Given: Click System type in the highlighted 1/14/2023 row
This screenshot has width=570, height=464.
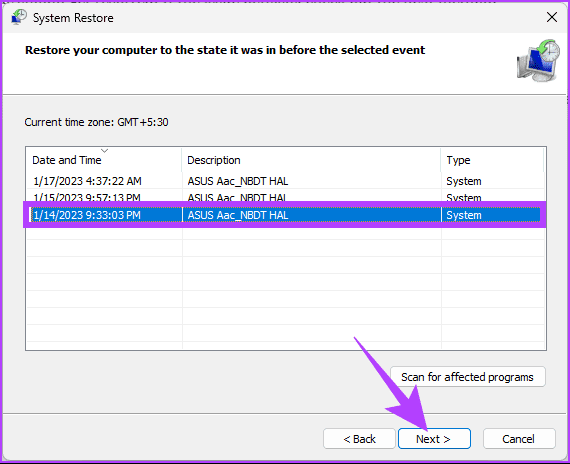Looking at the screenshot, I should (463, 215).
